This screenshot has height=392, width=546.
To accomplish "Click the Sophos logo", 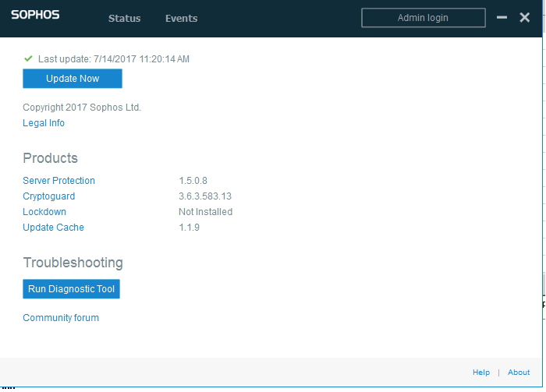I will tap(35, 15).
